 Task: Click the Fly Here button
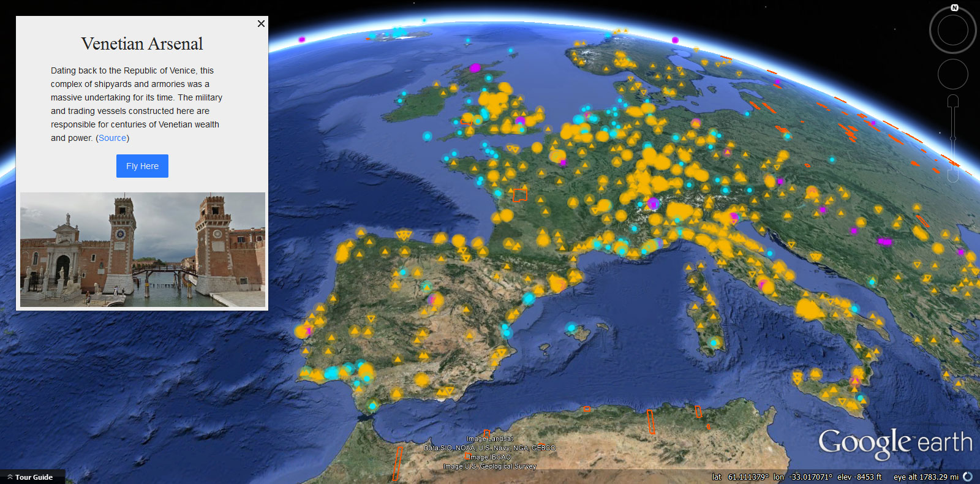pyautogui.click(x=142, y=166)
